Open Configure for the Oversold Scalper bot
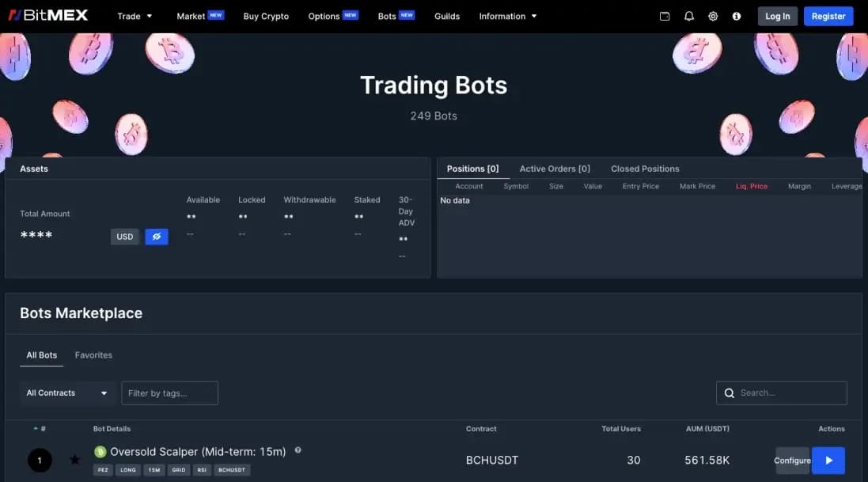868x482 pixels. (x=792, y=460)
